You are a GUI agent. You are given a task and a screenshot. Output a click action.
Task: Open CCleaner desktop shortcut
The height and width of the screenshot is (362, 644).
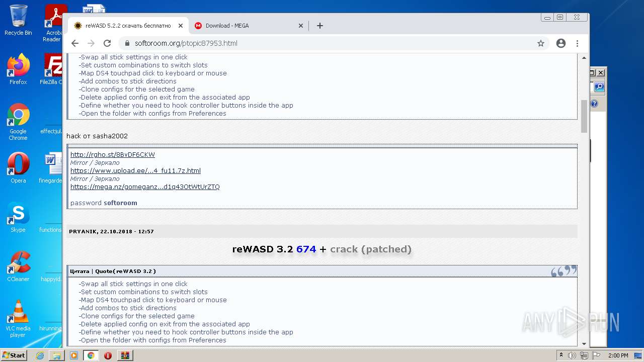tap(18, 266)
